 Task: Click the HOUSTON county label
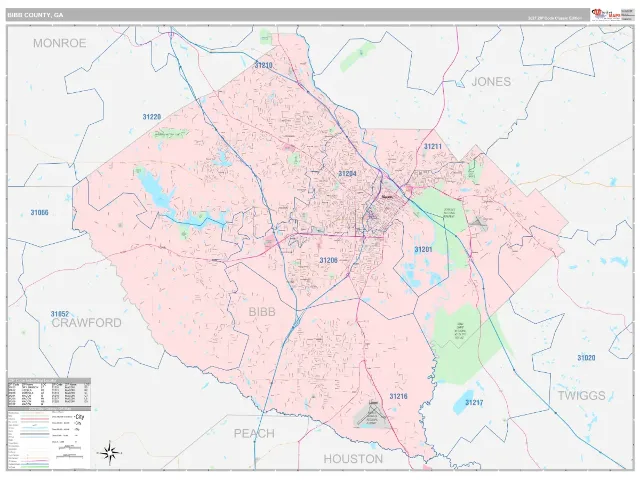(353, 459)
